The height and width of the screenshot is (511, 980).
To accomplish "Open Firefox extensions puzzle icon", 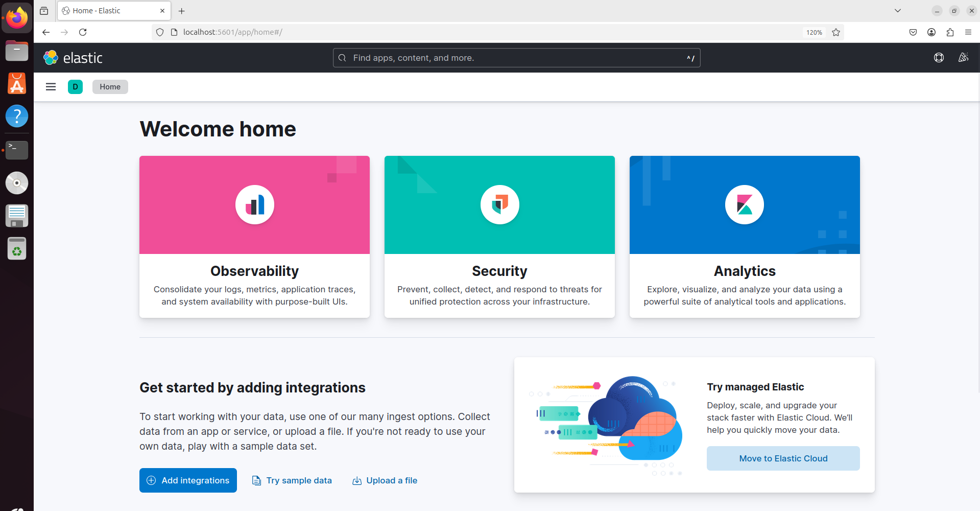I will tap(950, 32).
